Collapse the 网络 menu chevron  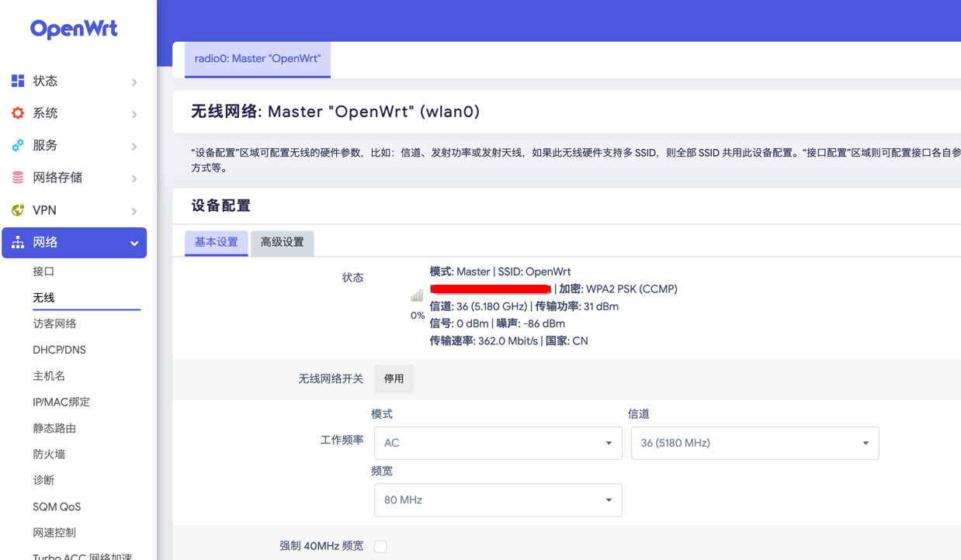pyautogui.click(x=134, y=244)
